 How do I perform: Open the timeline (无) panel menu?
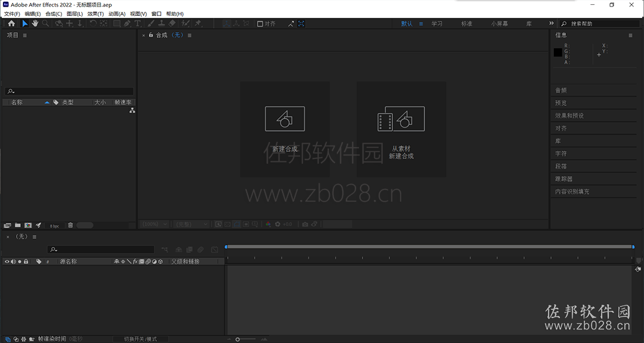[x=35, y=237]
